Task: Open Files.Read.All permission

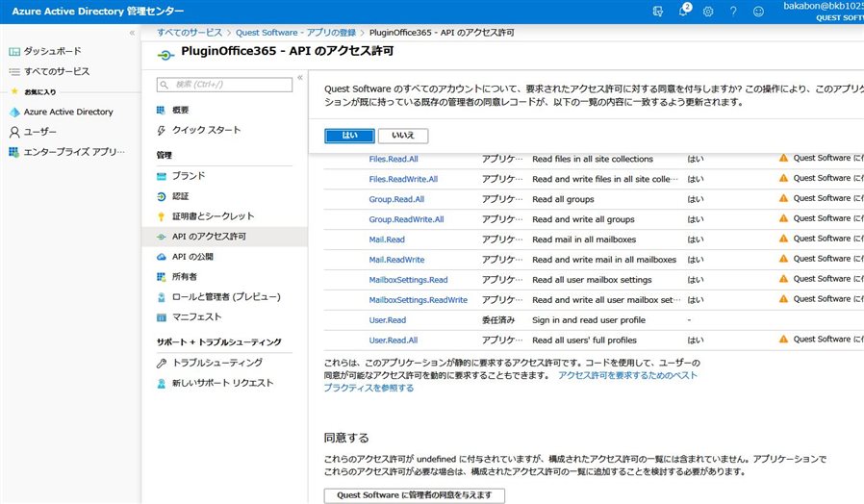Action: pyautogui.click(x=394, y=160)
